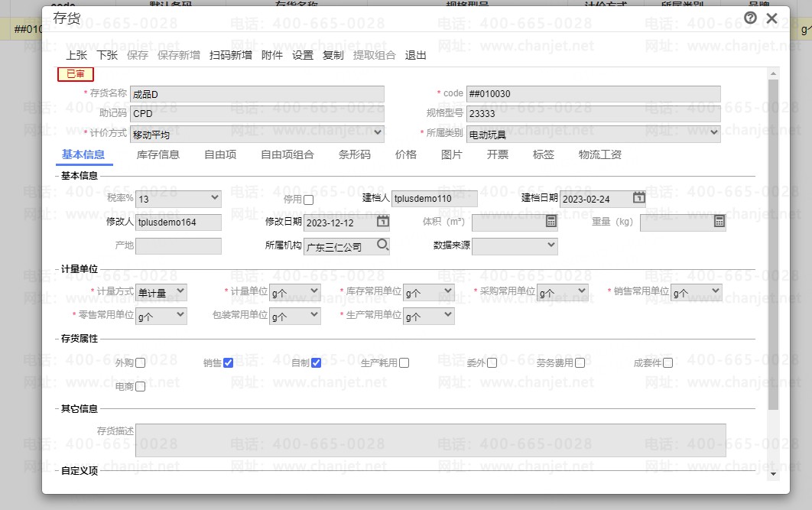Uncheck the 销售 checkbox
Viewport: 812px width, 510px height.
[228, 363]
